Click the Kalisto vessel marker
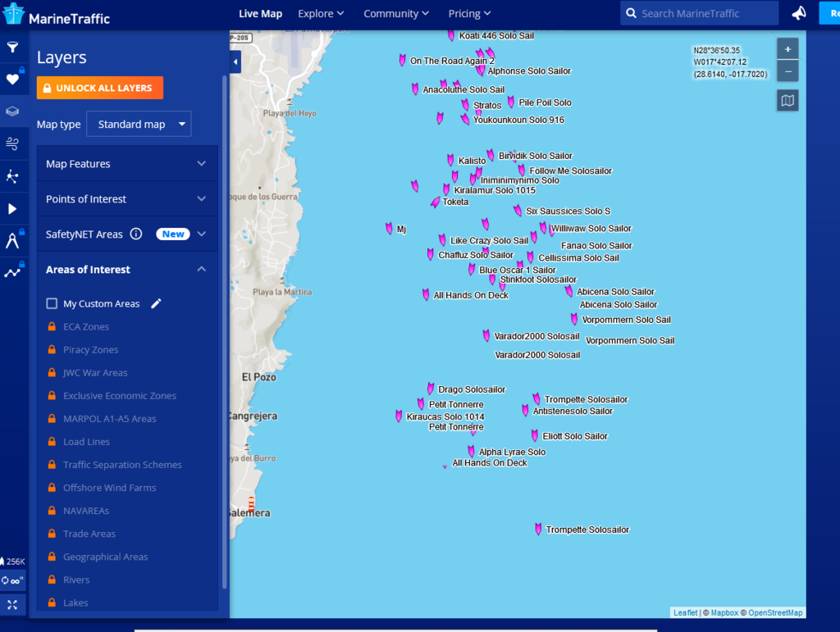Viewport: 840px width, 632px height. coord(450,160)
